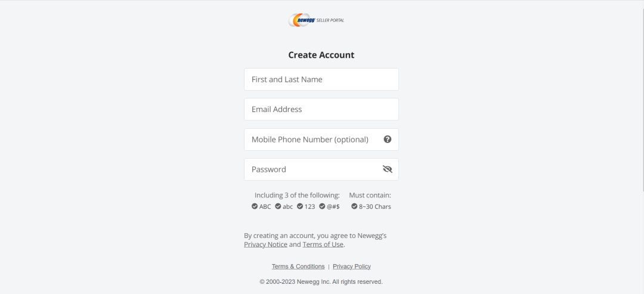Viewport: 644px width, 294px height.
Task: Click the checkmark icon beside 123
Action: pyautogui.click(x=300, y=206)
